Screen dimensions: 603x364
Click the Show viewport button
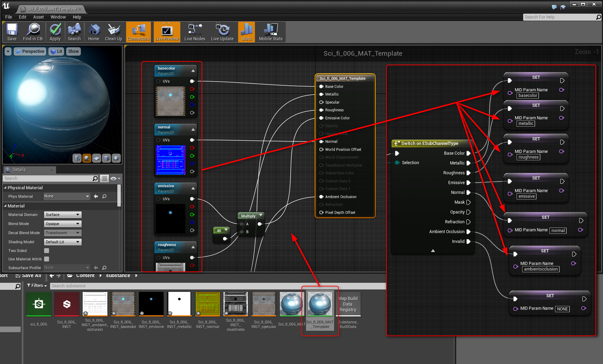73,51
